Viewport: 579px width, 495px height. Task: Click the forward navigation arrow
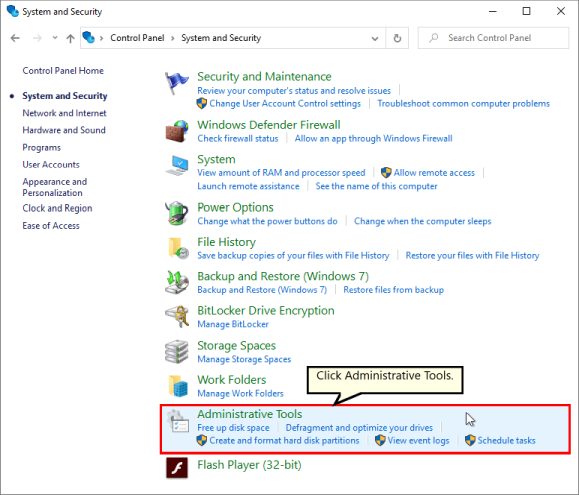37,38
